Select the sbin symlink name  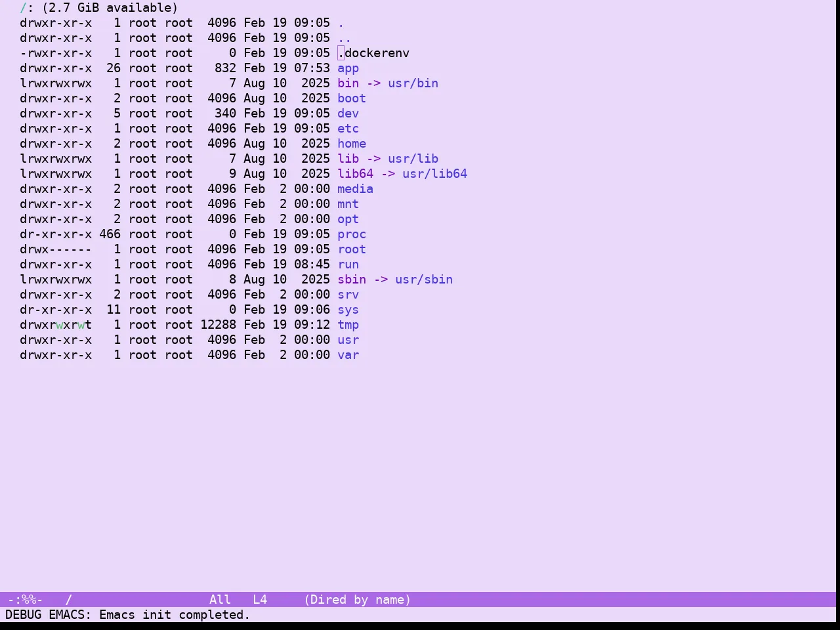click(352, 280)
